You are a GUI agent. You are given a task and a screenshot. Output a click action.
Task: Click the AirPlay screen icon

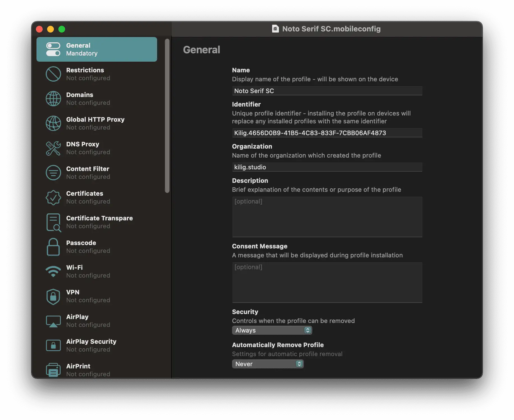[x=53, y=321]
